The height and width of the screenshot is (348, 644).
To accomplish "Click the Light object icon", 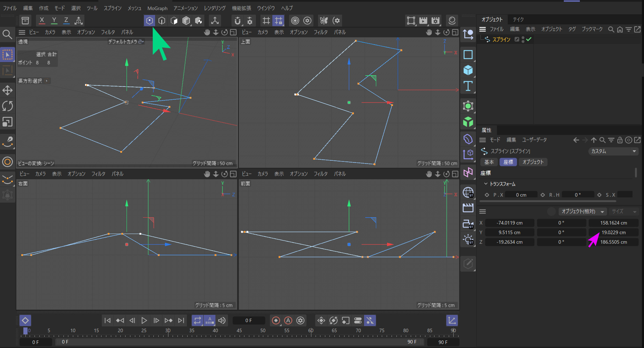I will [468, 240].
